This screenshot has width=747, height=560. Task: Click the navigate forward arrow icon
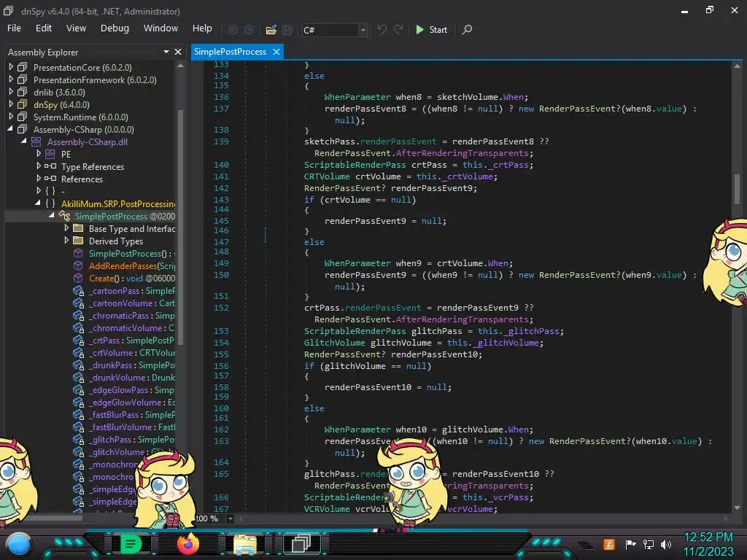coord(249,30)
